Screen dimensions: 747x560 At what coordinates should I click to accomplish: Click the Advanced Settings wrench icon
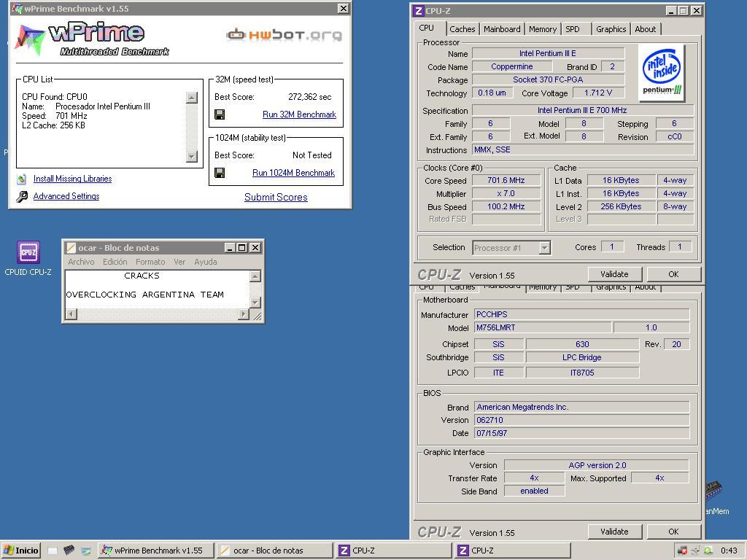pos(22,196)
